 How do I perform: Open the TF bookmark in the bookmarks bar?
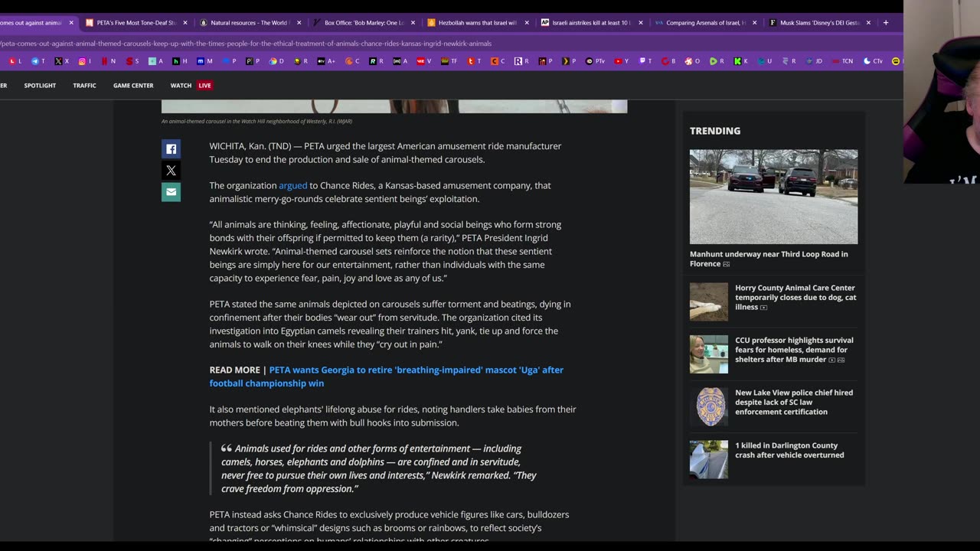449,61
